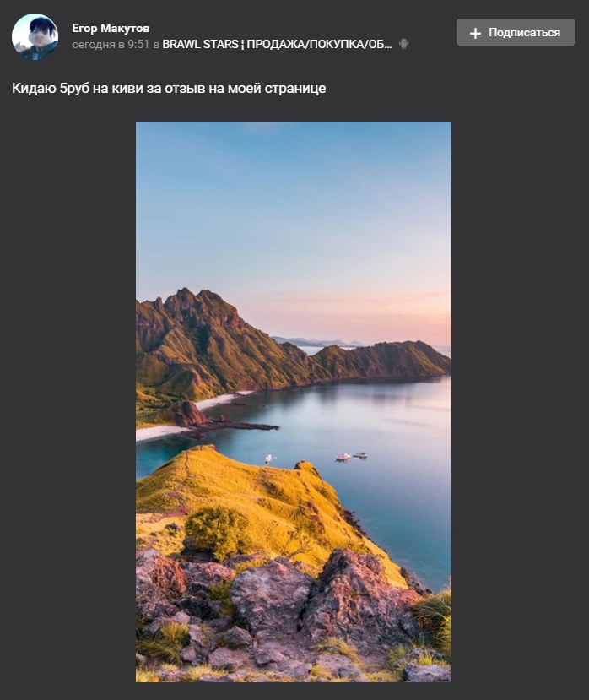
Task: Select the post text about 5руб на киви
Action: pos(169,89)
